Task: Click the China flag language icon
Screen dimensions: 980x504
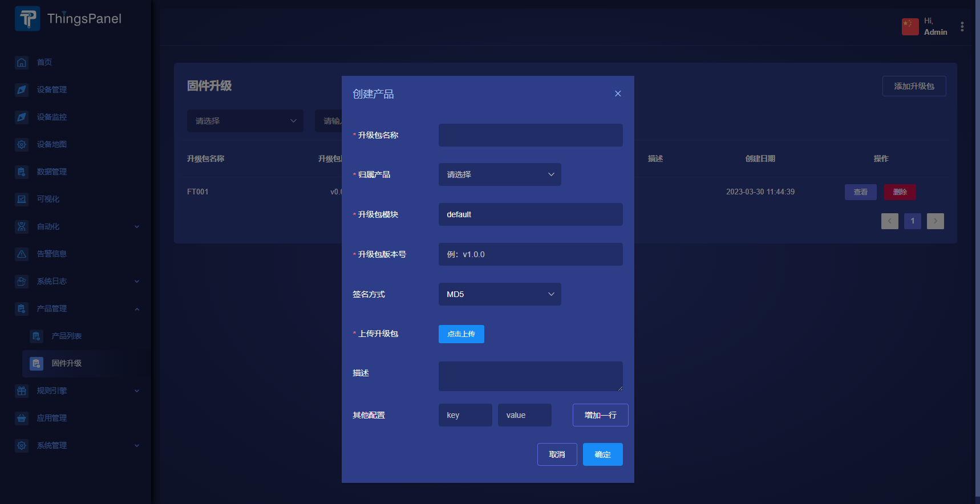Action: 910,26
